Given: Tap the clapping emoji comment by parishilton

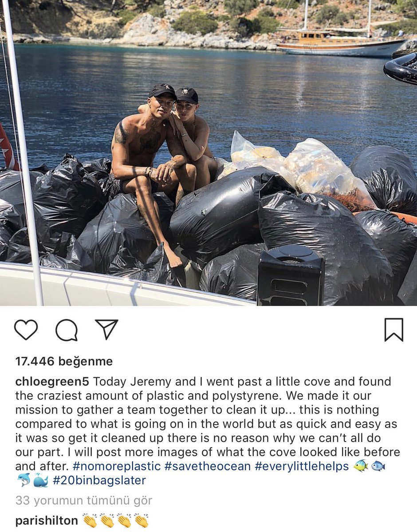Looking at the screenshot, I should [115, 520].
